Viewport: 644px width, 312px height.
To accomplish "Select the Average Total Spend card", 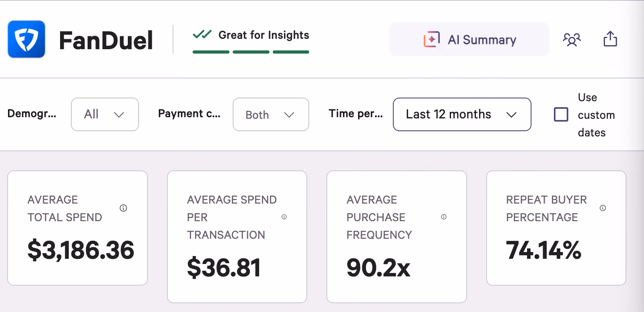I will (x=78, y=228).
